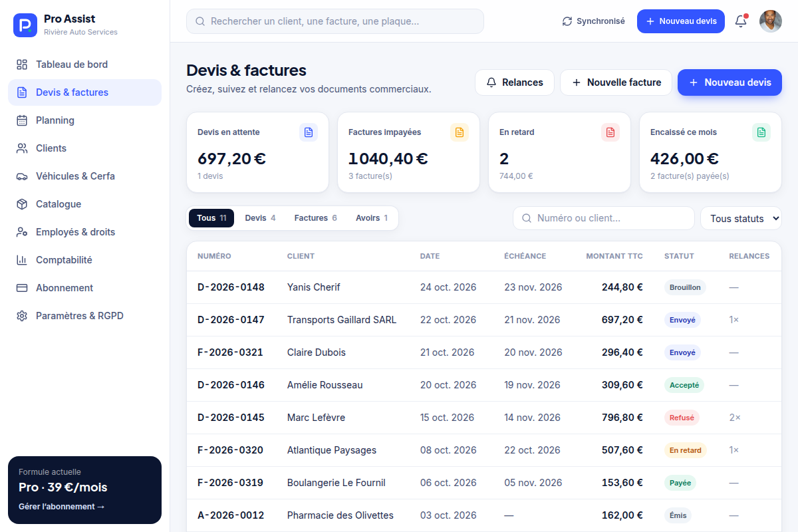Image resolution: width=798 pixels, height=532 pixels.
Task: Open the user profile avatar
Action: pyautogui.click(x=771, y=21)
